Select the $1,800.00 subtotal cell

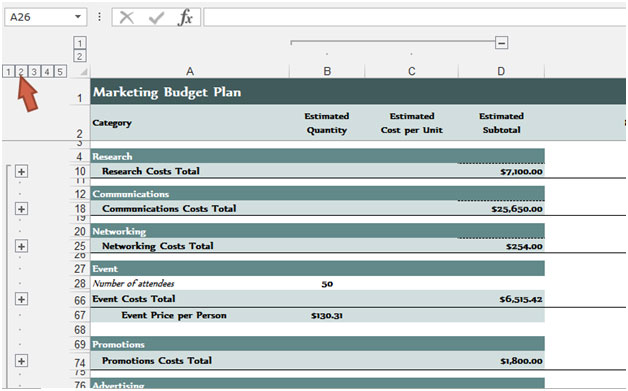[501, 361]
